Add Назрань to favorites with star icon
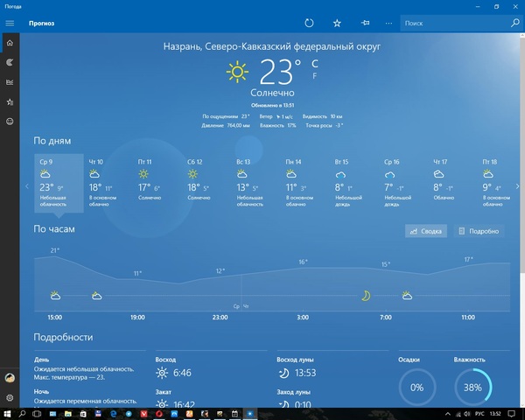 (337, 23)
